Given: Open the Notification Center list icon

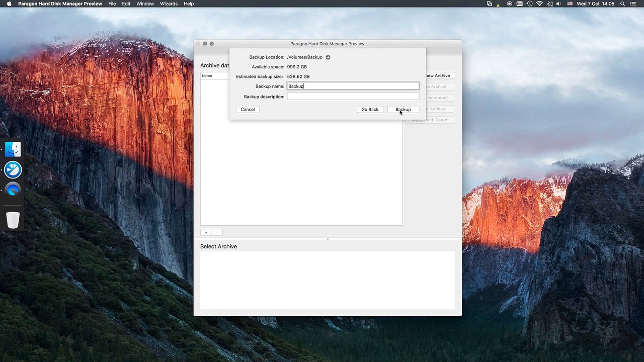Looking at the screenshot, I should [633, 4].
